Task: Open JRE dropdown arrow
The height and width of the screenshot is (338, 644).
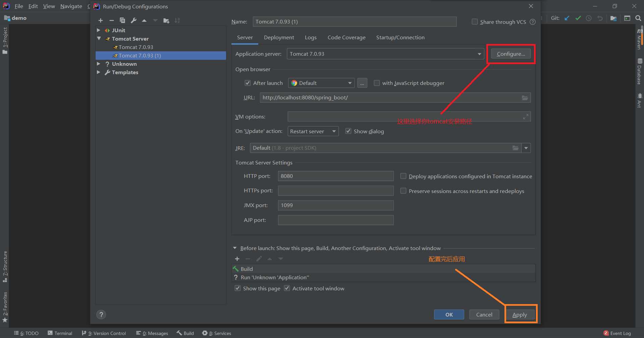Action: [x=526, y=148]
